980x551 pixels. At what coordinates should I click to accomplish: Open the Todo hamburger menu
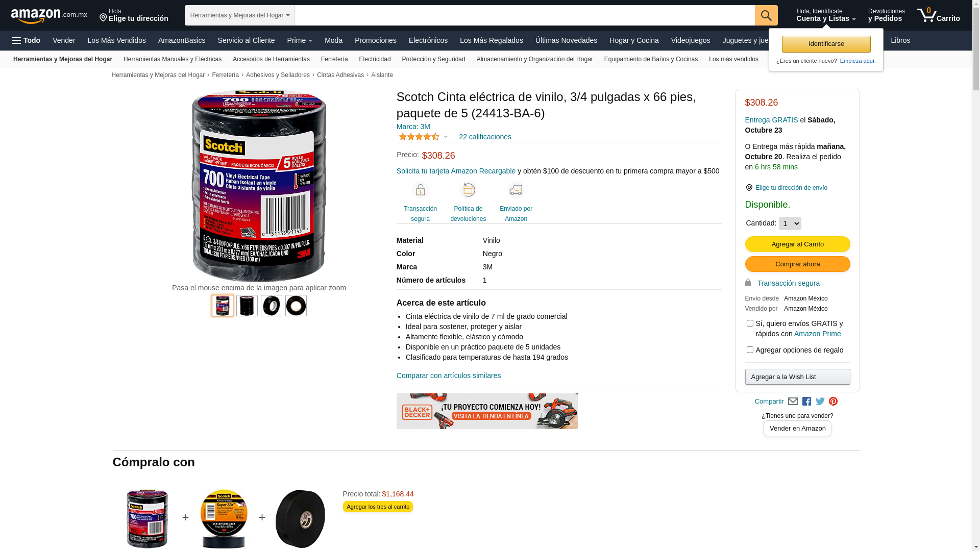[26, 40]
